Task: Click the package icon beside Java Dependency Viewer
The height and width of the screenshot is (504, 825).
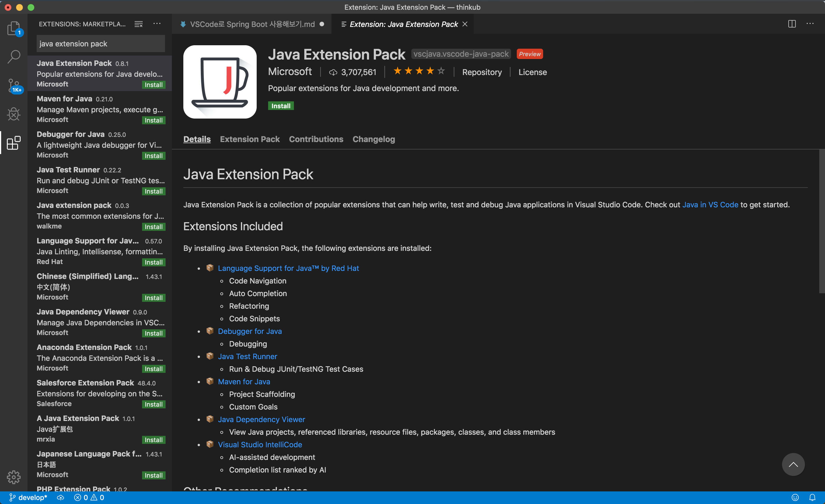Action: point(210,419)
